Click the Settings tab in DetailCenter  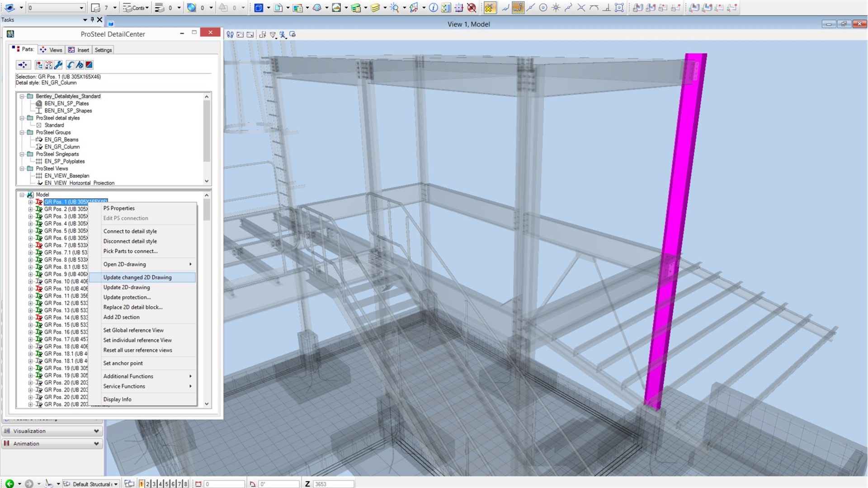point(103,49)
